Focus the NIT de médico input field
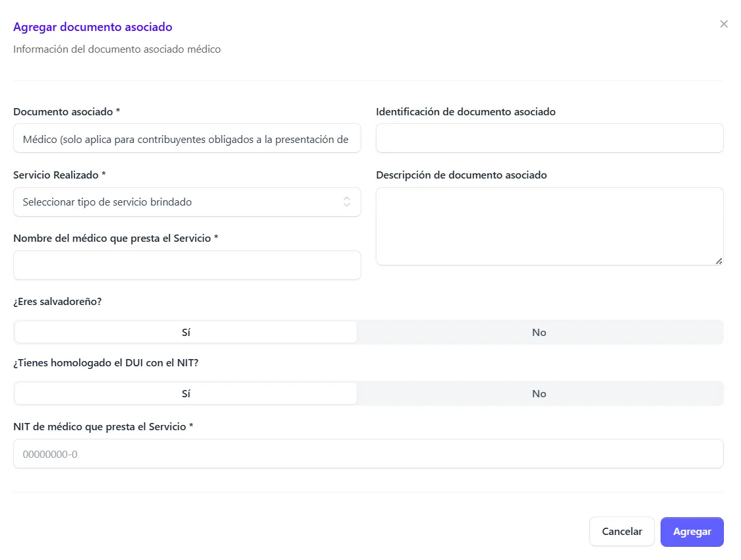The image size is (741, 560). tap(368, 453)
